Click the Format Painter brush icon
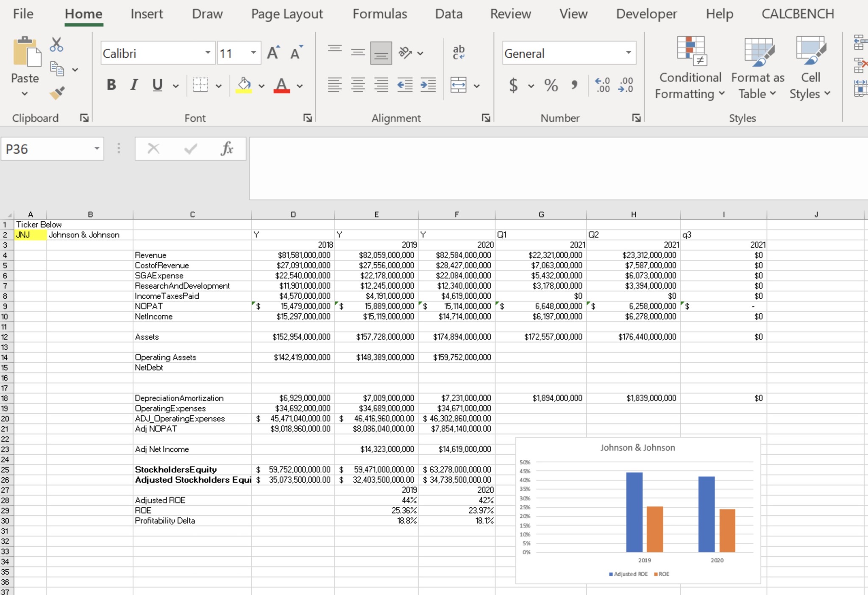The height and width of the screenshot is (595, 868). [57, 93]
